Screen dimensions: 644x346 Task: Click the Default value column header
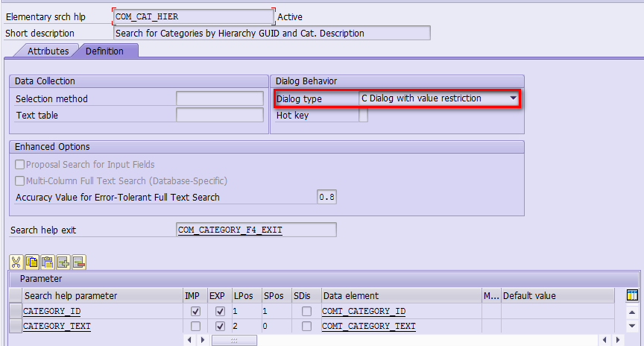coord(558,295)
